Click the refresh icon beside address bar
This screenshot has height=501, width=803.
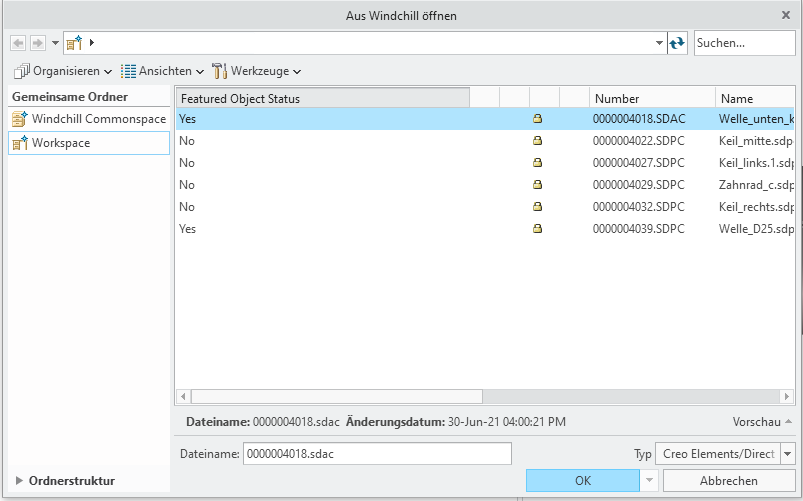678,43
